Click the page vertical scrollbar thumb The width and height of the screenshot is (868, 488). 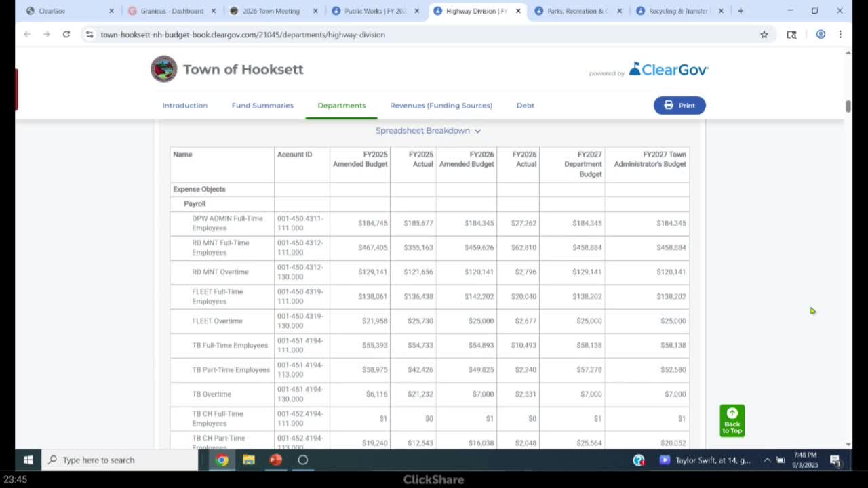point(848,106)
